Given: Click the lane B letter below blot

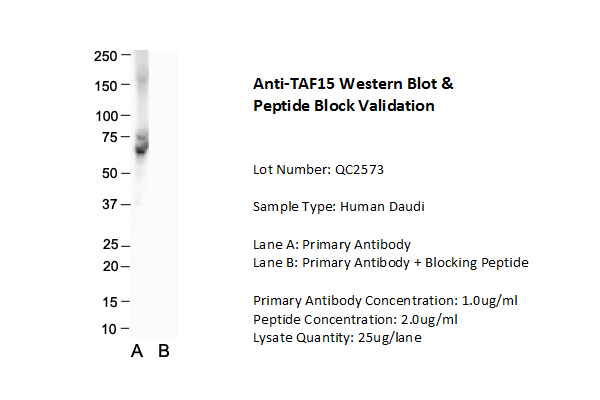Looking at the screenshot, I should [164, 351].
